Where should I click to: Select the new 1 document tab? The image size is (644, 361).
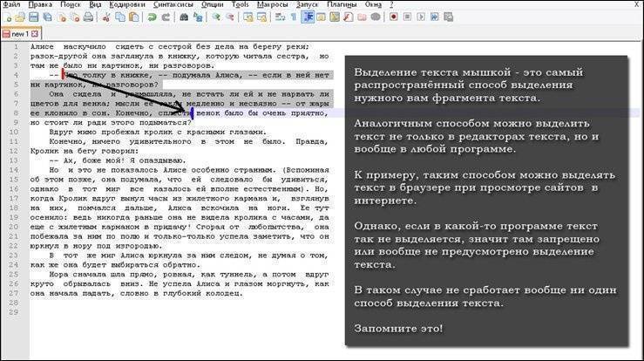[17, 33]
